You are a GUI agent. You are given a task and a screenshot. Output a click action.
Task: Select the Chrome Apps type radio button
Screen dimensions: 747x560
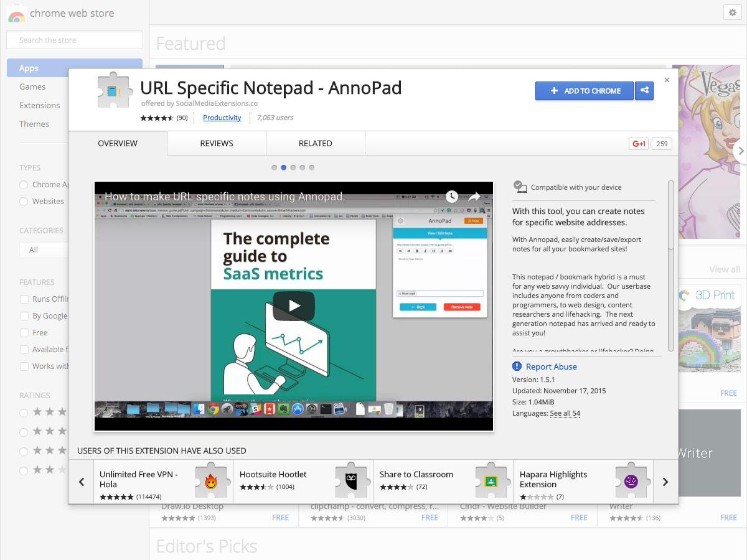[24, 185]
